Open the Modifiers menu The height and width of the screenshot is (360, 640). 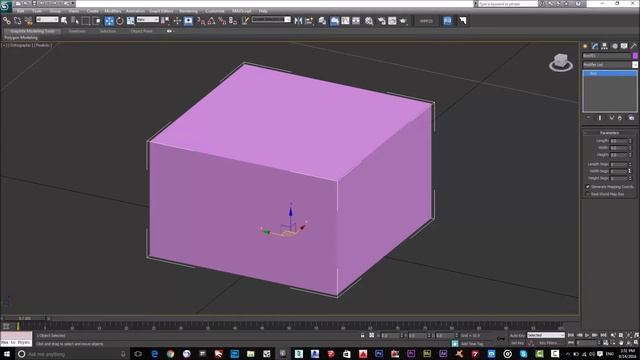click(x=113, y=11)
